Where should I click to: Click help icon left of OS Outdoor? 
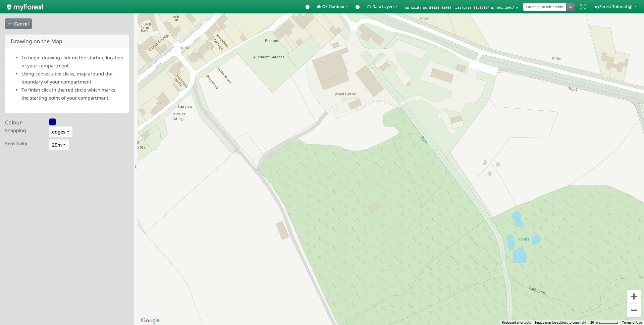(307, 7)
